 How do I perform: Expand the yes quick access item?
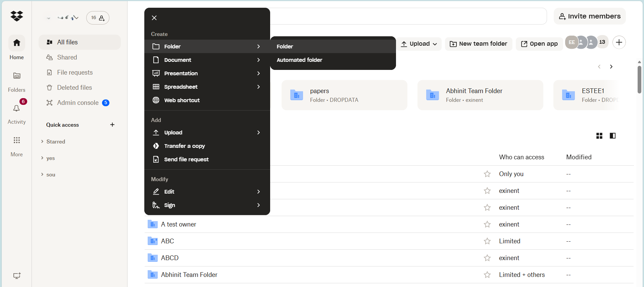[42, 158]
